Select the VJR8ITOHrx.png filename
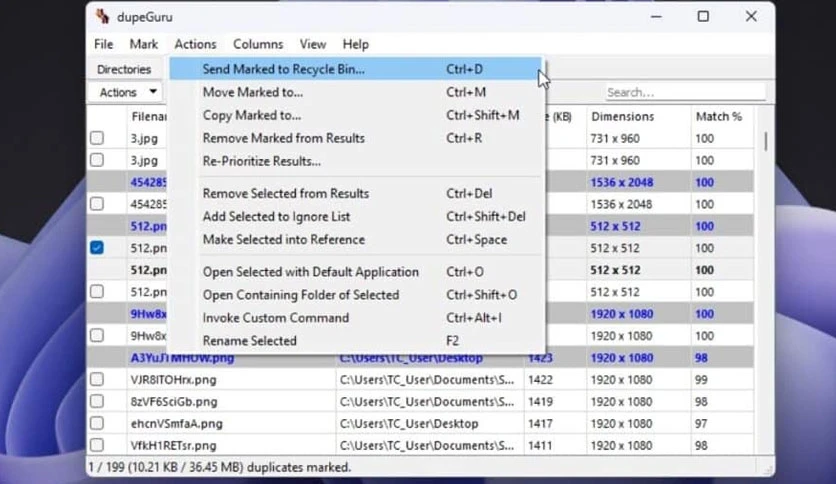Screen dimensions: 836x484 pos(173,380)
